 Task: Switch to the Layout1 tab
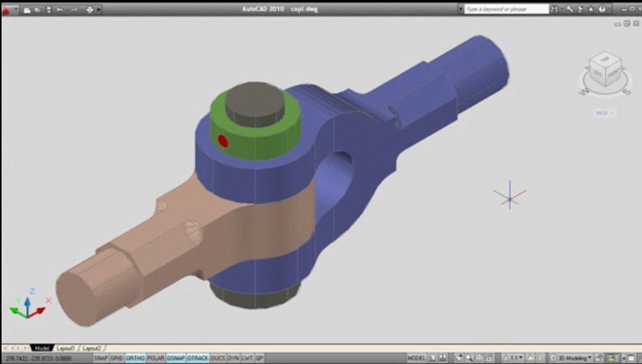tap(67, 348)
